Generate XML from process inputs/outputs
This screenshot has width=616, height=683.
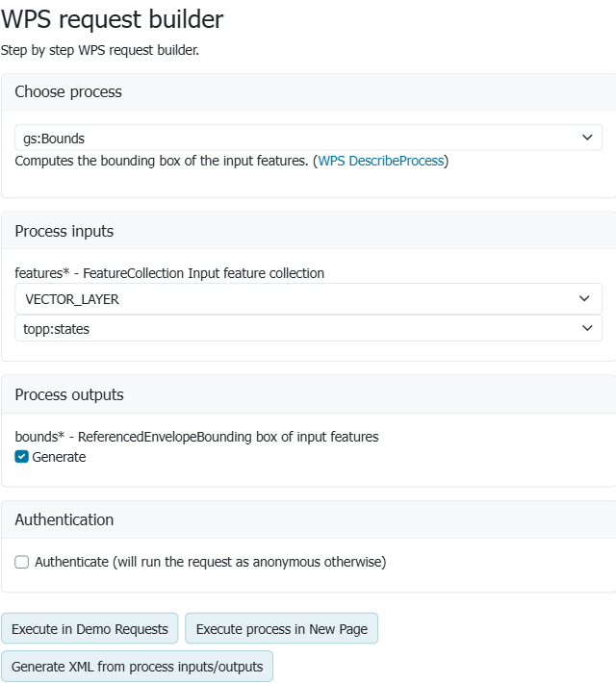[137, 667]
